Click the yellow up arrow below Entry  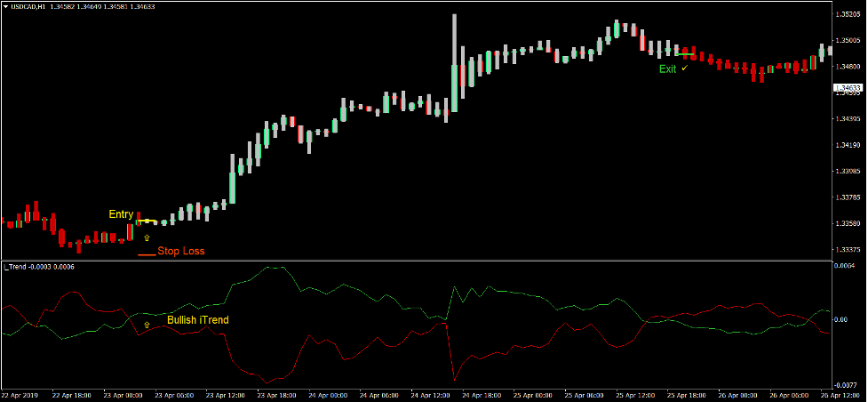pos(147,237)
